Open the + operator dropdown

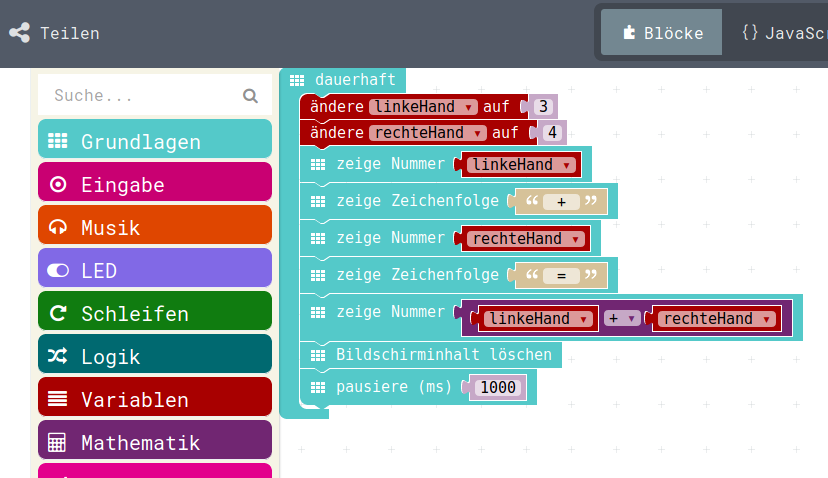click(x=622, y=318)
